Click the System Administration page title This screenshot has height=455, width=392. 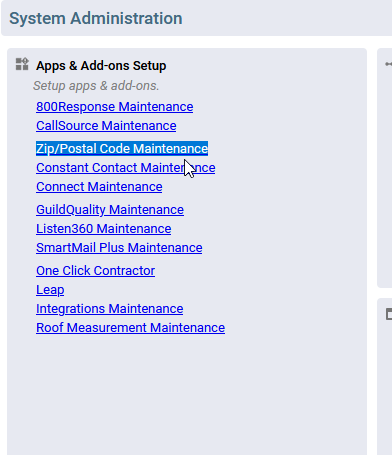(96, 18)
